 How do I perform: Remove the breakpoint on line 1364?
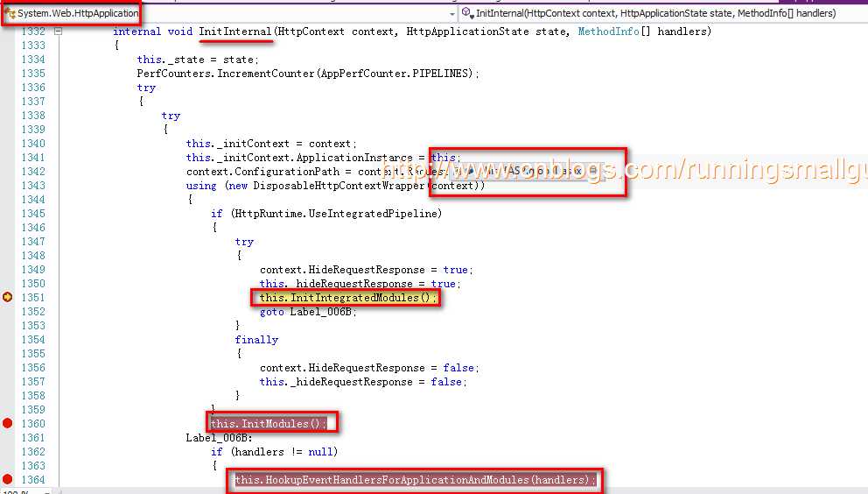click(7, 480)
